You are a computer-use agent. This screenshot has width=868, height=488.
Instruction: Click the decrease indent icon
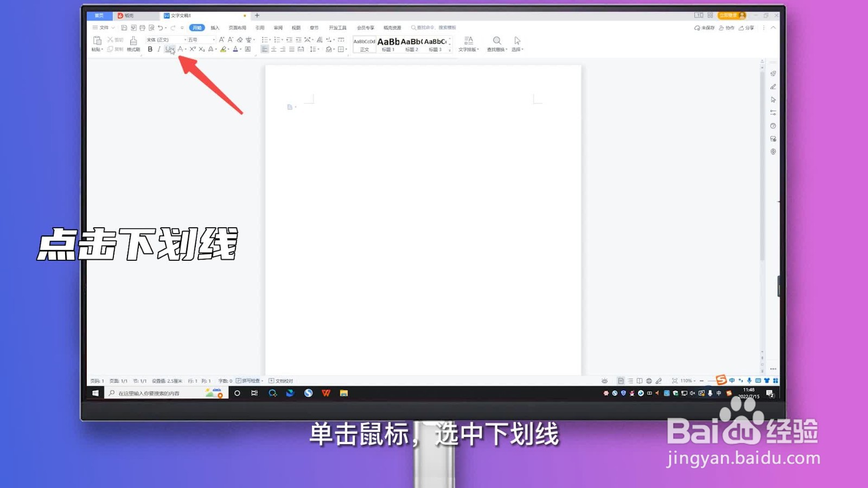[x=289, y=40]
